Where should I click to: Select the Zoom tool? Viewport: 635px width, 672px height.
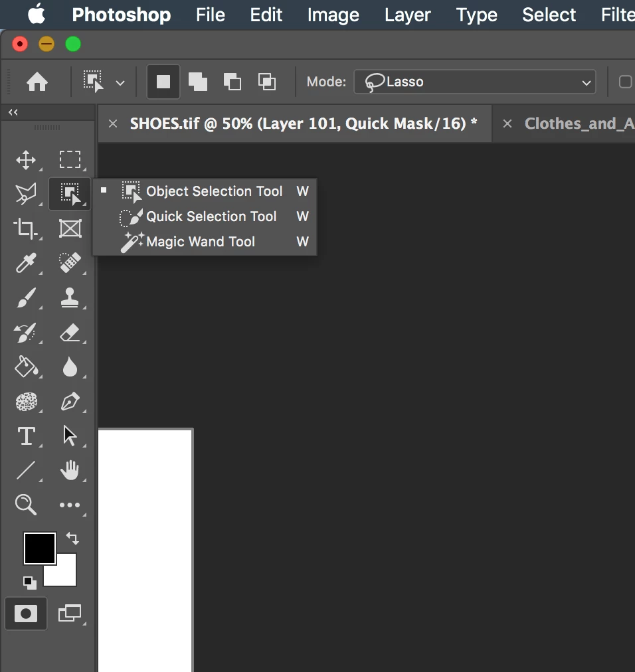click(26, 505)
